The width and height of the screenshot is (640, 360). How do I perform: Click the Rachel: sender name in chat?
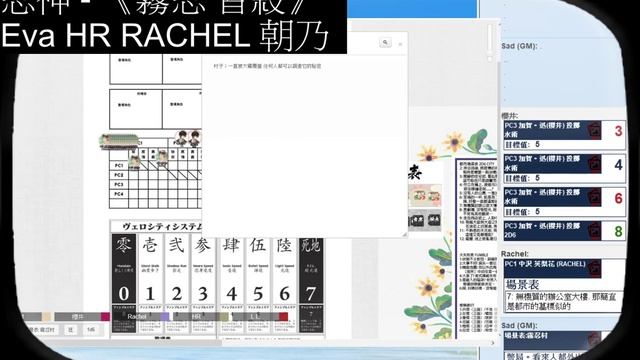pos(515,254)
